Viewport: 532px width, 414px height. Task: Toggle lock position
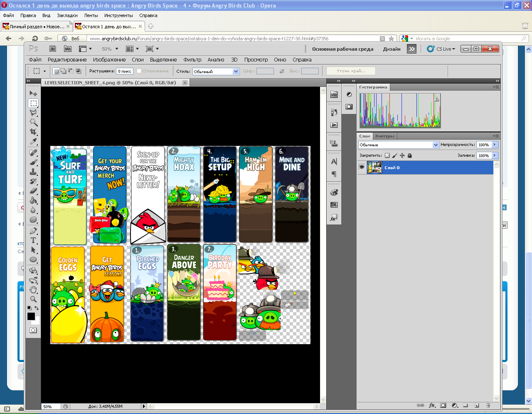pos(402,155)
